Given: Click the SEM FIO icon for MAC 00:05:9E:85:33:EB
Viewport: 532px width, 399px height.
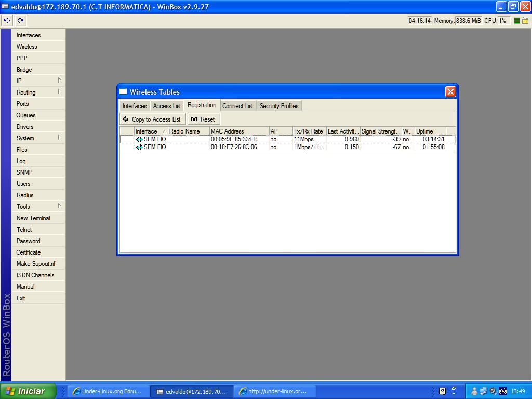Looking at the screenshot, I should 139,139.
